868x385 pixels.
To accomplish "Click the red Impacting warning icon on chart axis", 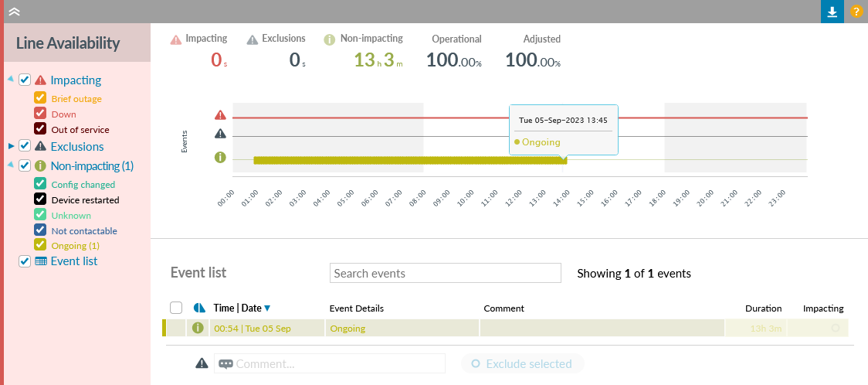I will [220, 115].
